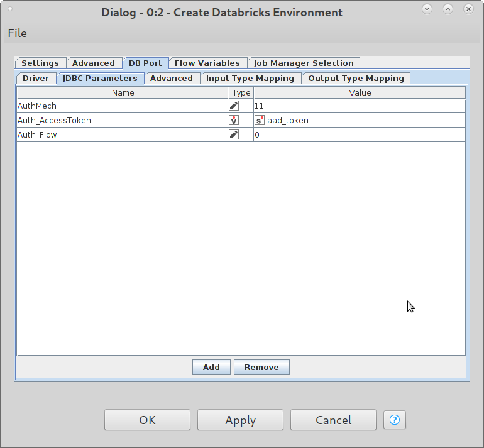Viewport: 484px width, 448px height.
Task: Click the Name column header
Action: coord(123,93)
